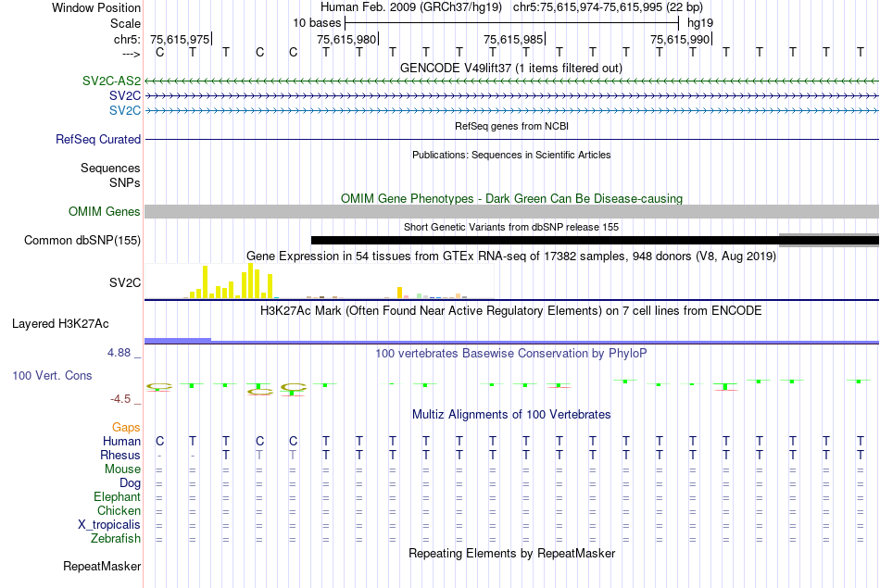Screen dimensions: 880x588
Task: Click the 10 bases scale bar
Action: [x=512, y=23]
